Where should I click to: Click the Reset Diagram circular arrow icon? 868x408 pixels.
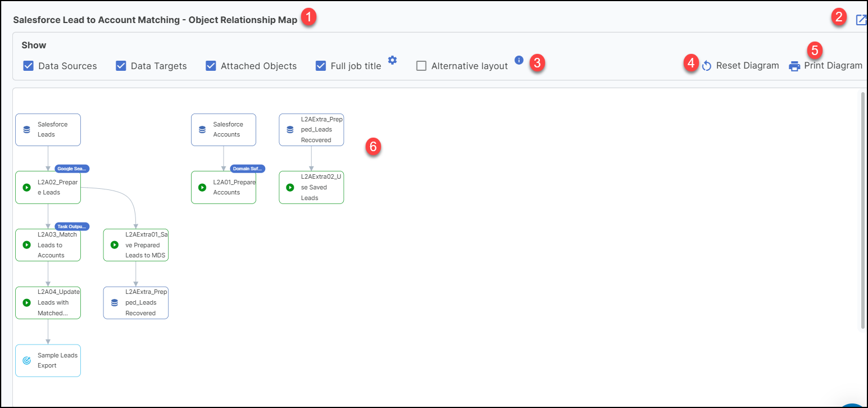[x=707, y=66]
